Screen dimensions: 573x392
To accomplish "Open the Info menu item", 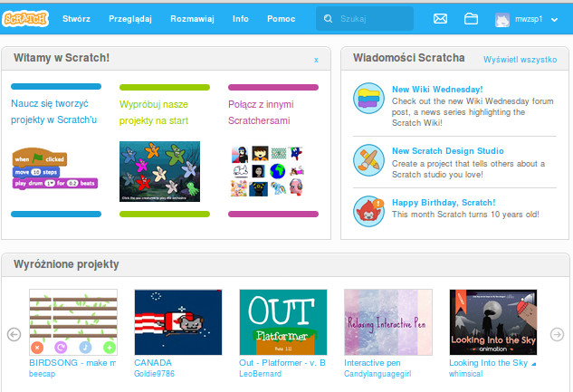I will coord(241,19).
